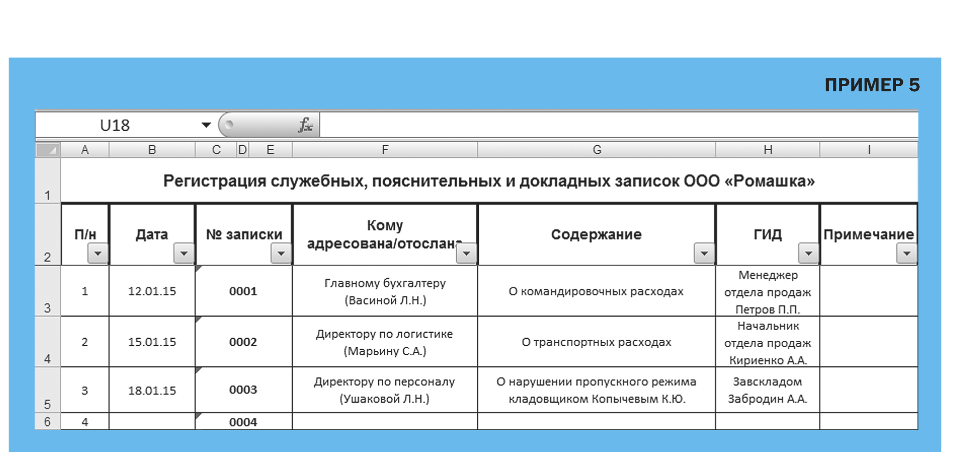Click the cell 'Завскладом Забродин А.А.'
Viewport: 980px width, 452px height.
click(x=768, y=390)
